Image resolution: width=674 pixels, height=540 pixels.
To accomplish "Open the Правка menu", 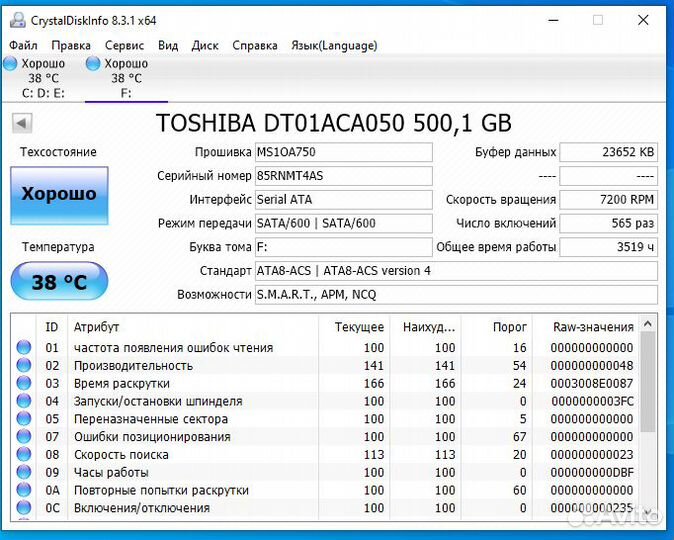I will click(x=71, y=46).
